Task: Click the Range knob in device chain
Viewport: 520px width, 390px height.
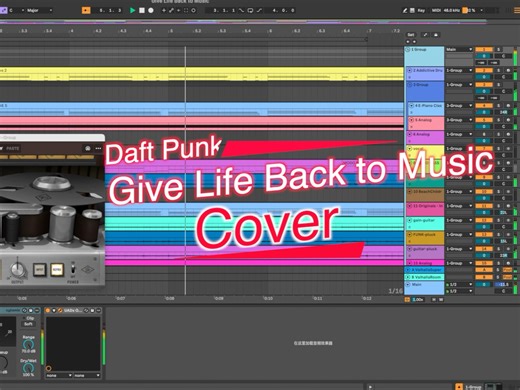Action: 28,344
